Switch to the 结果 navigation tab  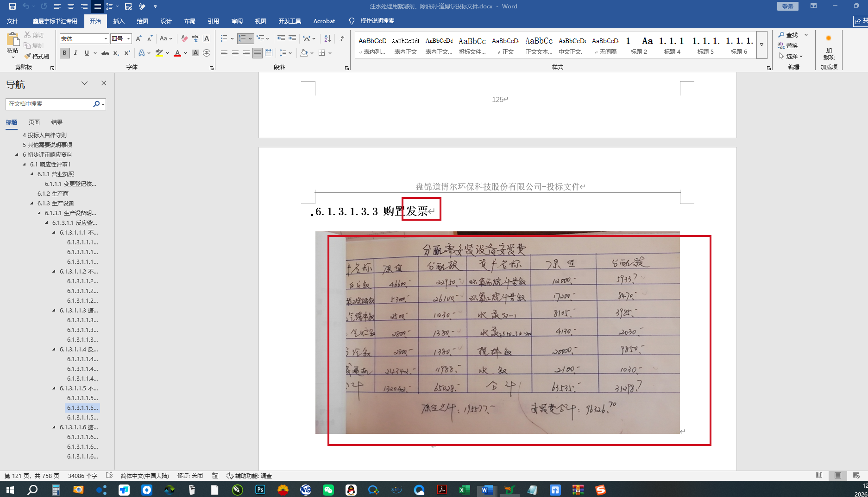(57, 122)
